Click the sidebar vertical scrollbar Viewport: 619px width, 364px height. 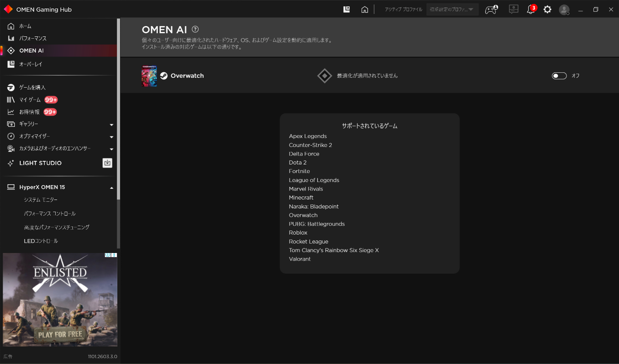(119, 109)
